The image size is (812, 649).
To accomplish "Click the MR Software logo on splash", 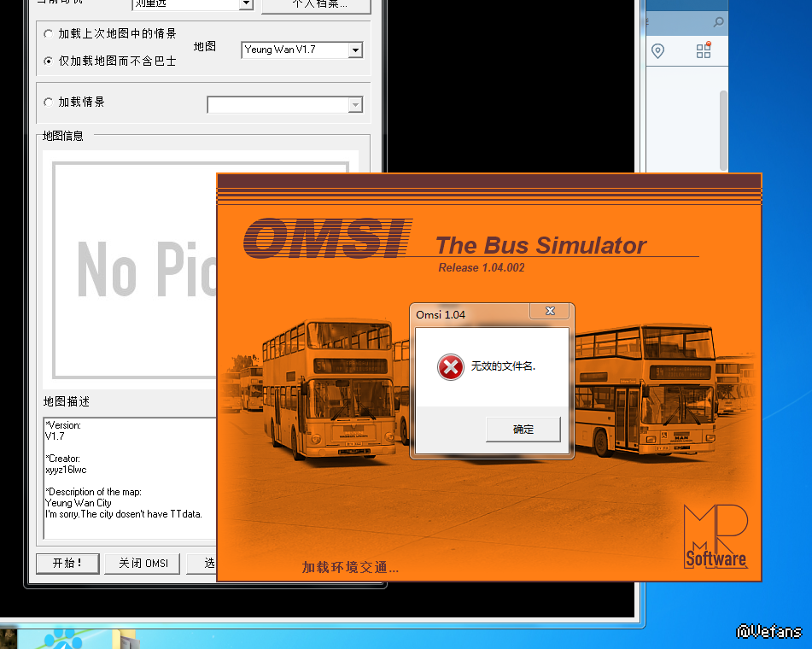I will coord(716,536).
